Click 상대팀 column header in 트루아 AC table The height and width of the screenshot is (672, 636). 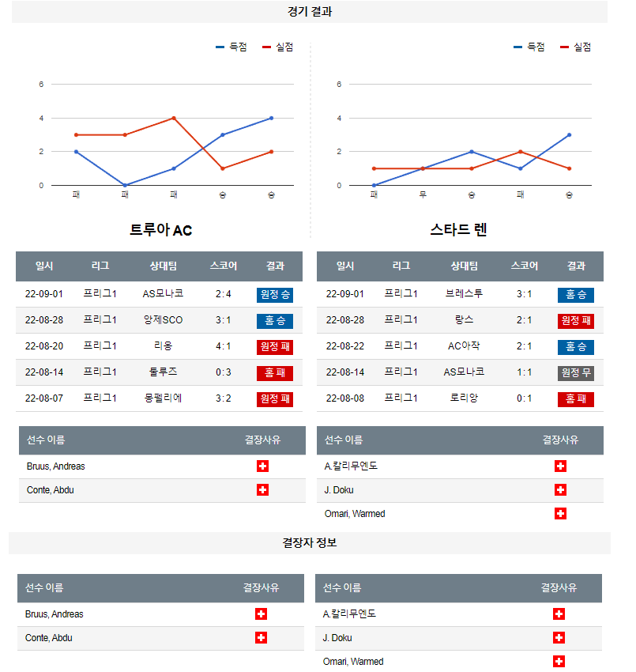coord(164,266)
